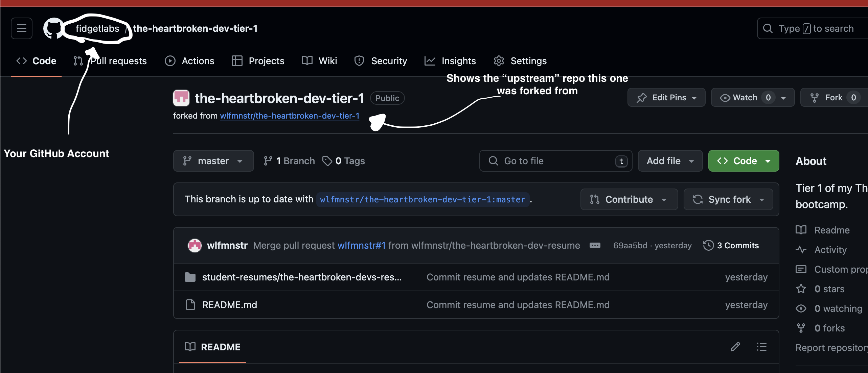Switch to the Projects tab
The height and width of the screenshot is (373, 868).
click(258, 61)
